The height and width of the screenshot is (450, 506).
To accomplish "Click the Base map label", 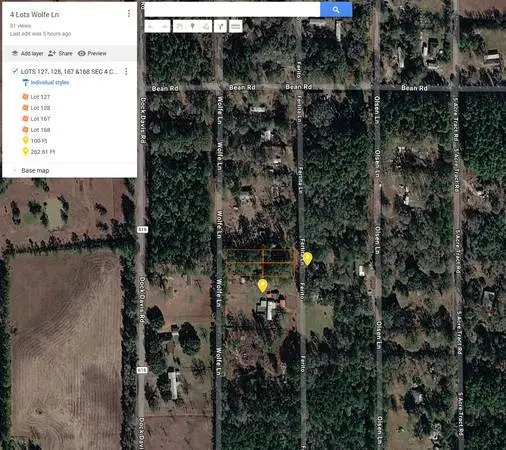I will pos(35,170).
